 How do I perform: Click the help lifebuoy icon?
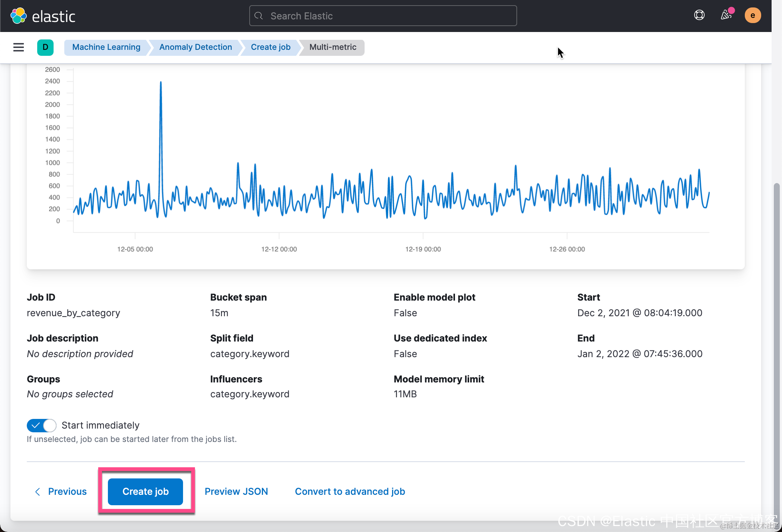point(699,15)
